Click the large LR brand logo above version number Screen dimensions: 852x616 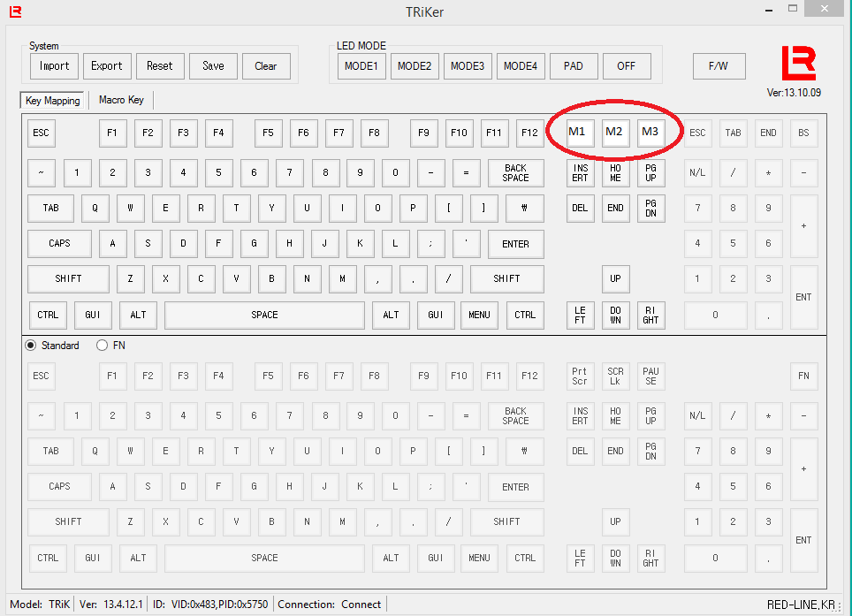[x=799, y=62]
